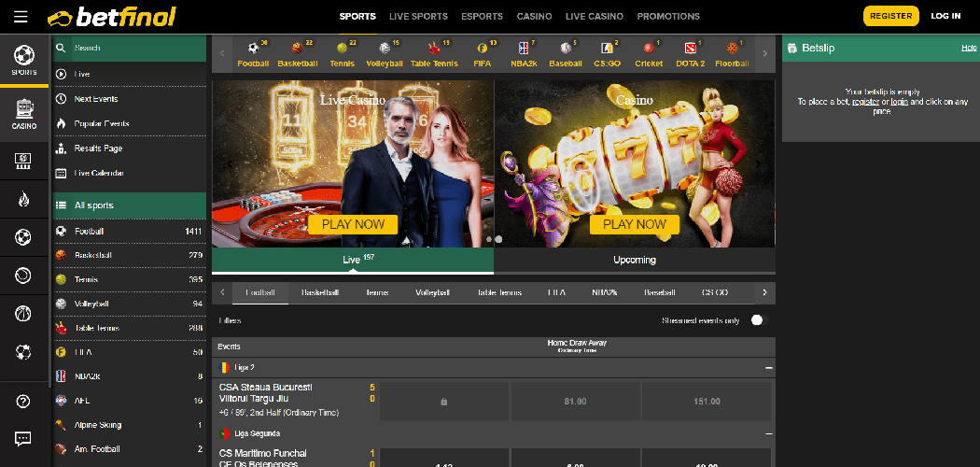Viewport: 980px width, 467px height.
Task: Pick the Floorball icon in top sports strip
Action: coord(732,53)
